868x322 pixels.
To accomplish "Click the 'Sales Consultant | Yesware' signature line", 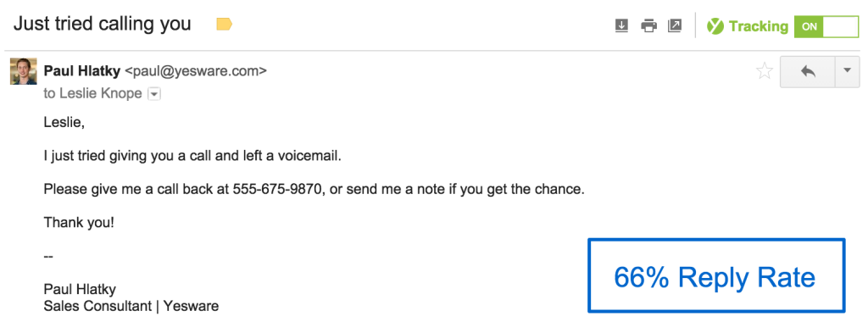I will (131, 305).
